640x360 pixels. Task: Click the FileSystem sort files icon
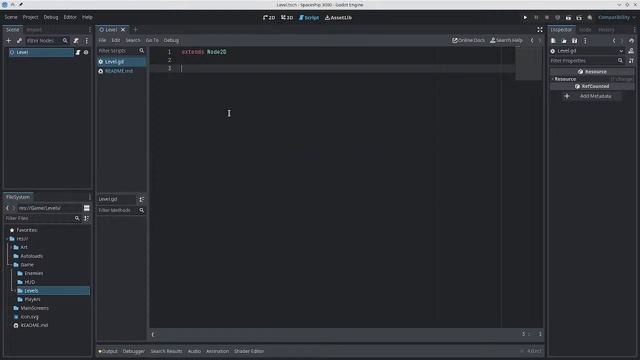[87, 219]
